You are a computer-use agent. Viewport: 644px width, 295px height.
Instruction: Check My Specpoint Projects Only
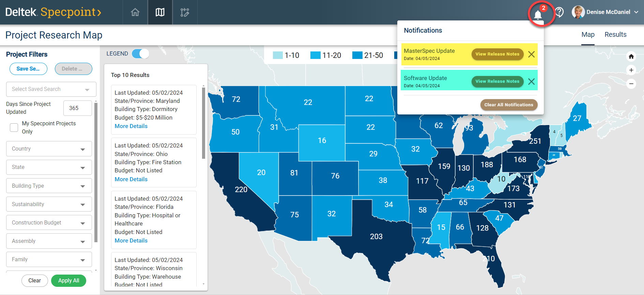coord(14,127)
